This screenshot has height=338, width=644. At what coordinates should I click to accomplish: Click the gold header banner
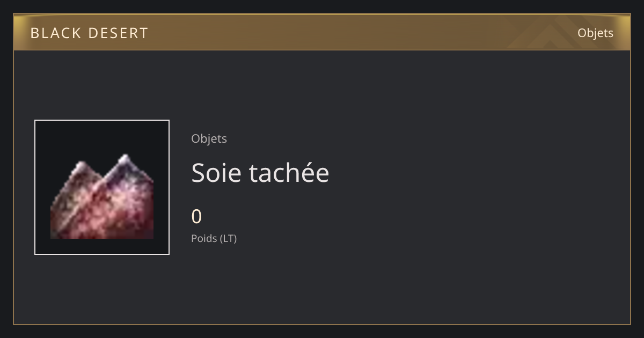pyautogui.click(x=322, y=33)
